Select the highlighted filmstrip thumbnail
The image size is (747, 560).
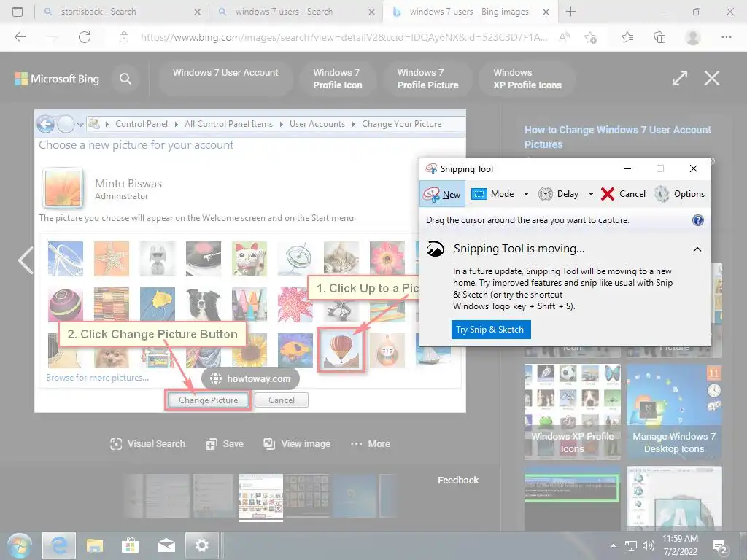pos(261,496)
